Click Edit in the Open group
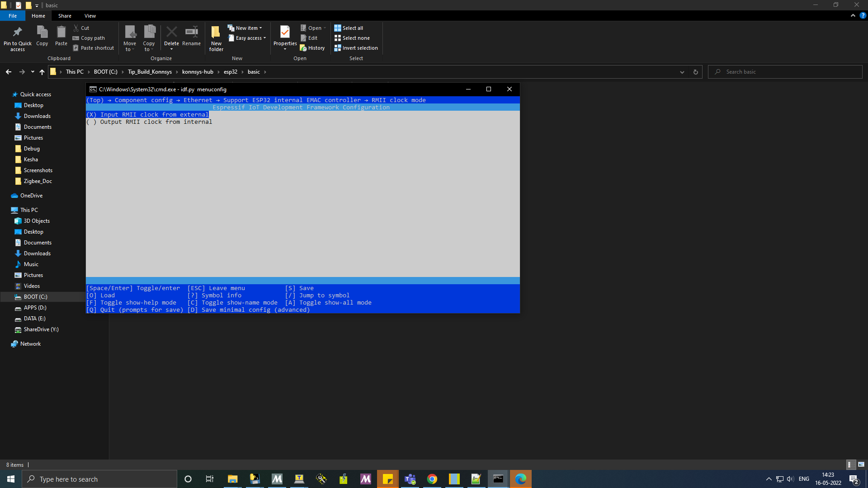This screenshot has height=488, width=868. click(x=309, y=38)
